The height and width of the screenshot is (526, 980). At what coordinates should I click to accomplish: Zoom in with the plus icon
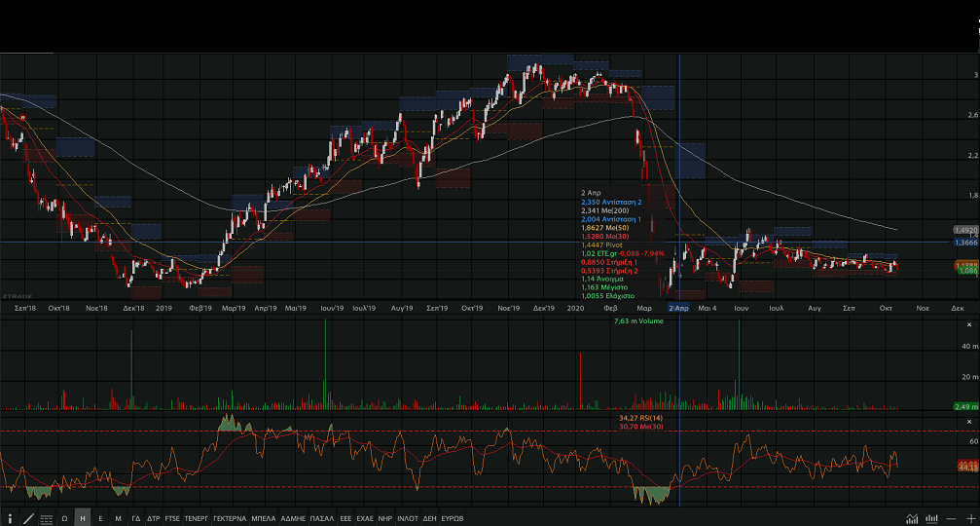coord(969,518)
